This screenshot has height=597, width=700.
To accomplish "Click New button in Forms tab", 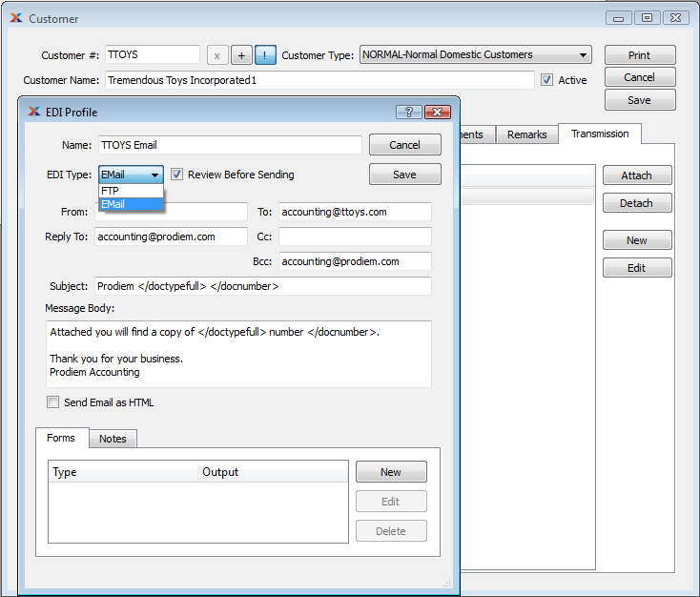I will 391,472.
